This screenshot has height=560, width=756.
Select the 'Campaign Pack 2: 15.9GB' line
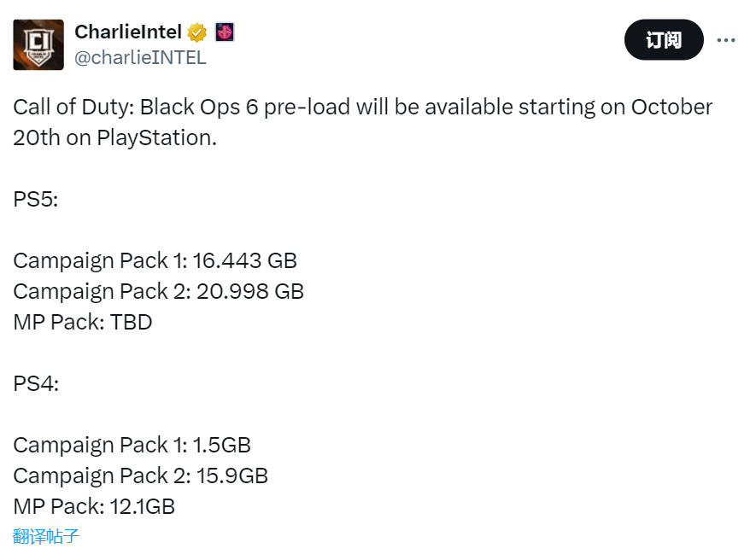pyautogui.click(x=140, y=476)
